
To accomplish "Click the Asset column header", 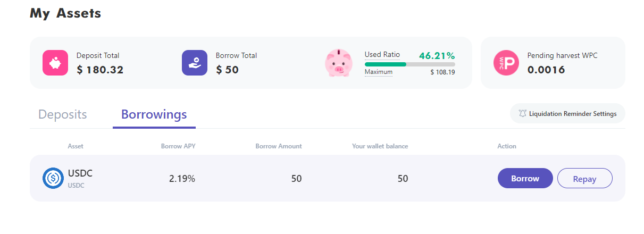I will [x=76, y=146].
